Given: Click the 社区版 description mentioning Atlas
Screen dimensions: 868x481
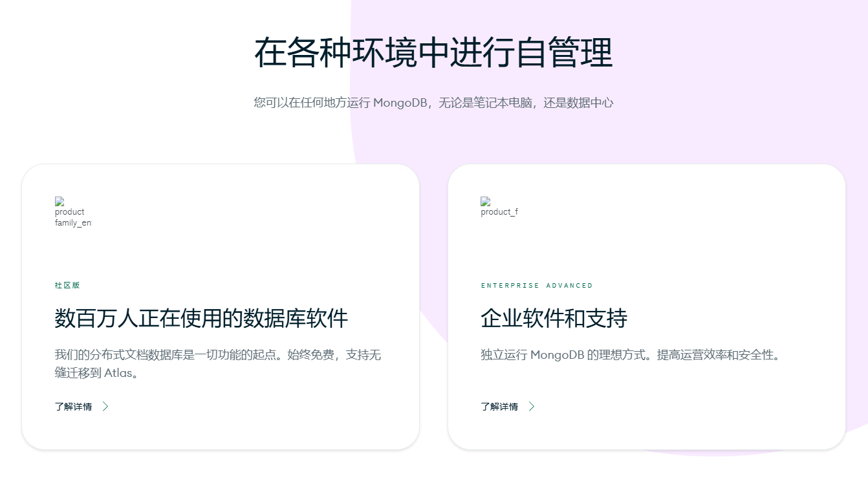Looking at the screenshot, I should coord(219,364).
